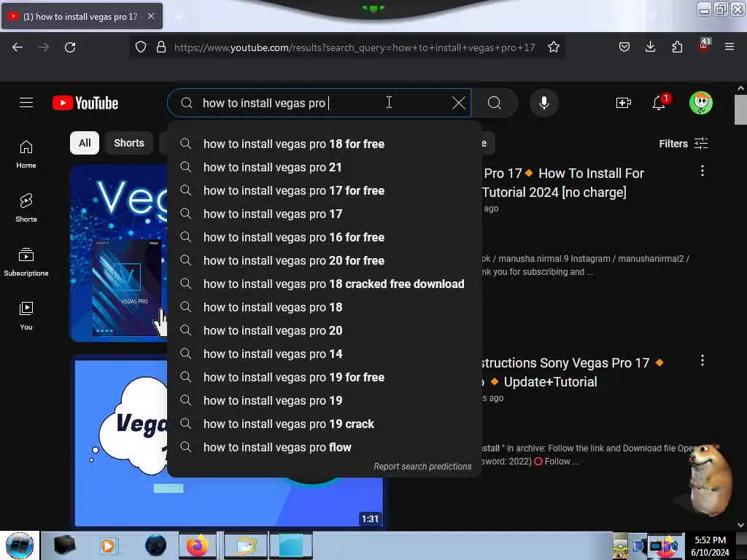747x560 pixels.
Task: Open the Windows Start button
Action: pos(20,545)
